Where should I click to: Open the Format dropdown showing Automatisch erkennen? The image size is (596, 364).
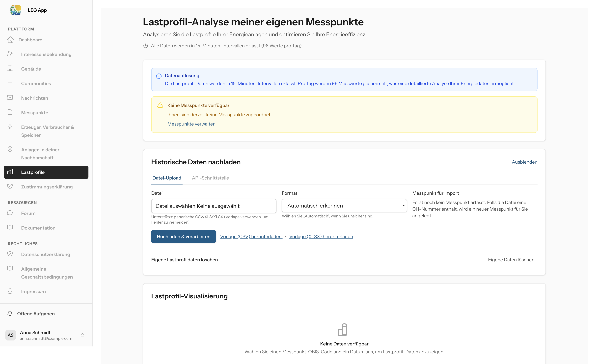point(344,206)
